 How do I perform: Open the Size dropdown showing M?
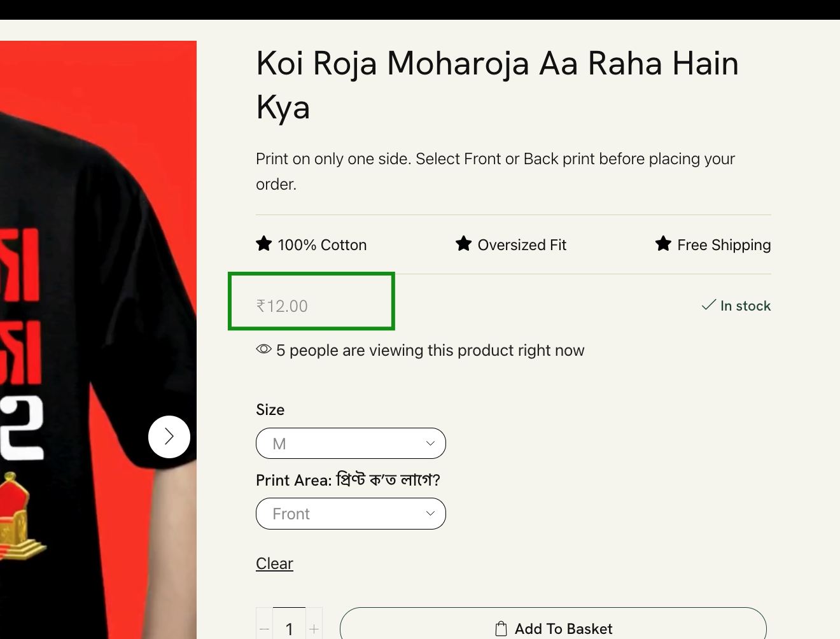tap(351, 444)
